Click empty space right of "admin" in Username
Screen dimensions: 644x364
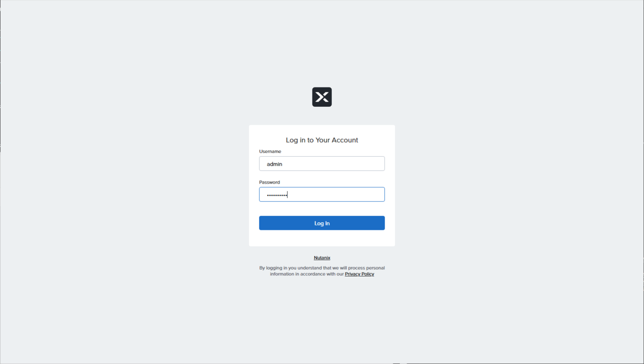[x=333, y=164]
